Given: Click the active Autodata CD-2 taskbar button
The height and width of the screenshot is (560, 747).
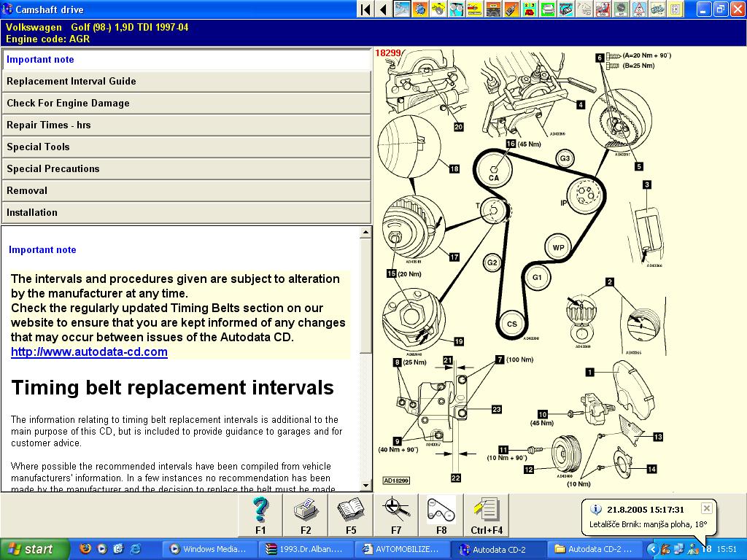Looking at the screenshot, I should pyautogui.click(x=498, y=549).
